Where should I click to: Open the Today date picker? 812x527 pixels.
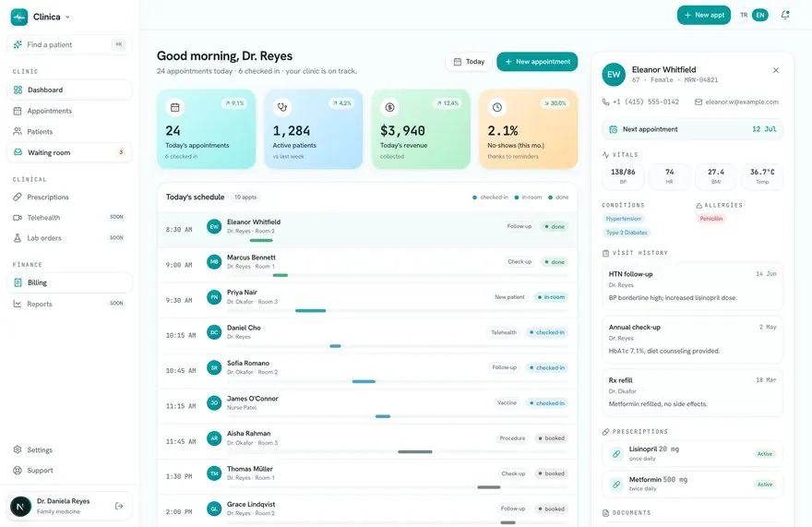point(469,62)
